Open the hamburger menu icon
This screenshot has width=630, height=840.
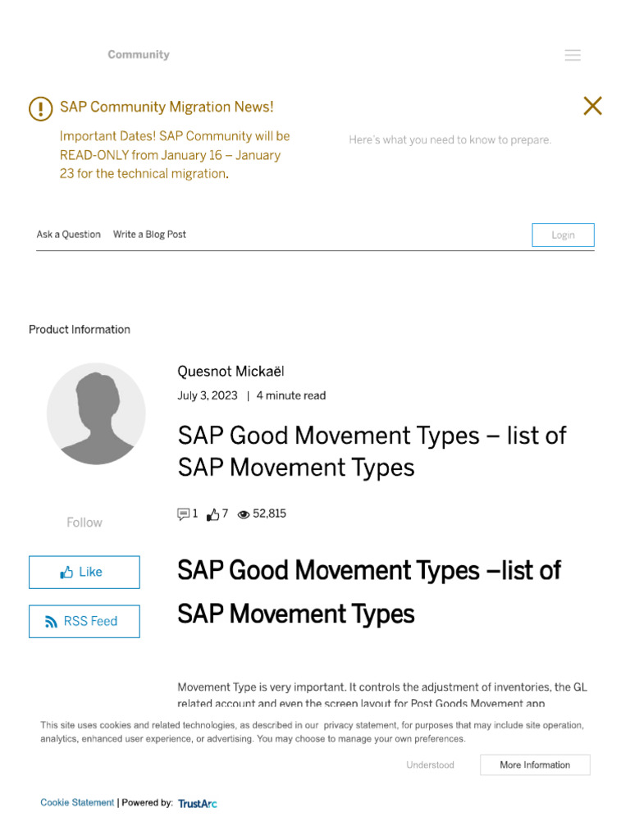coord(573,55)
